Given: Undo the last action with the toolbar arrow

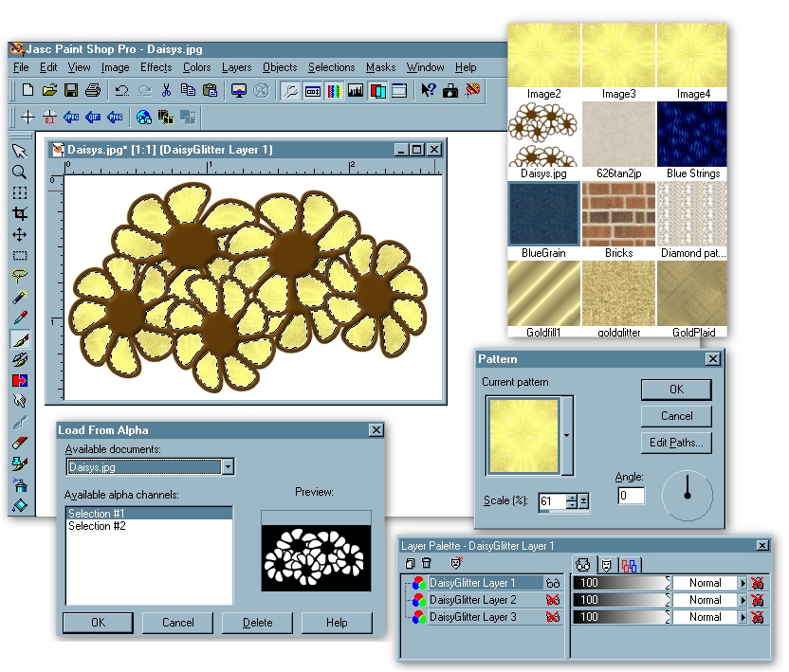Looking at the screenshot, I should [121, 91].
